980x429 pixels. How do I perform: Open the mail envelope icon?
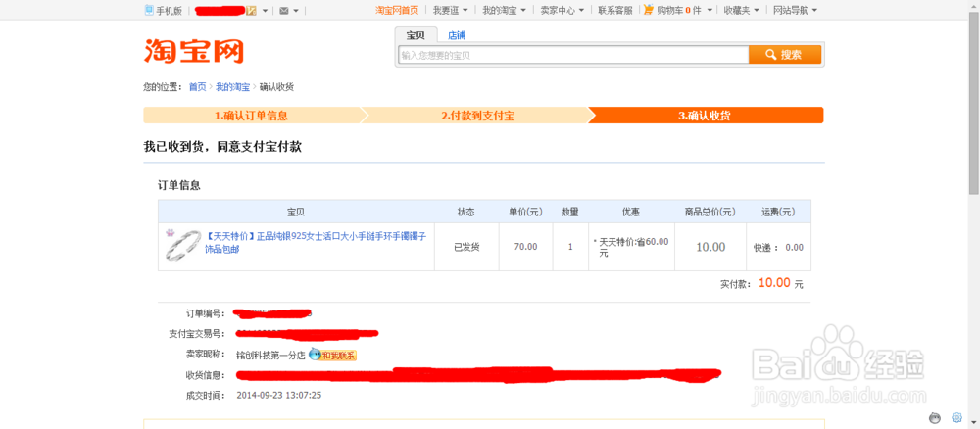284,11
